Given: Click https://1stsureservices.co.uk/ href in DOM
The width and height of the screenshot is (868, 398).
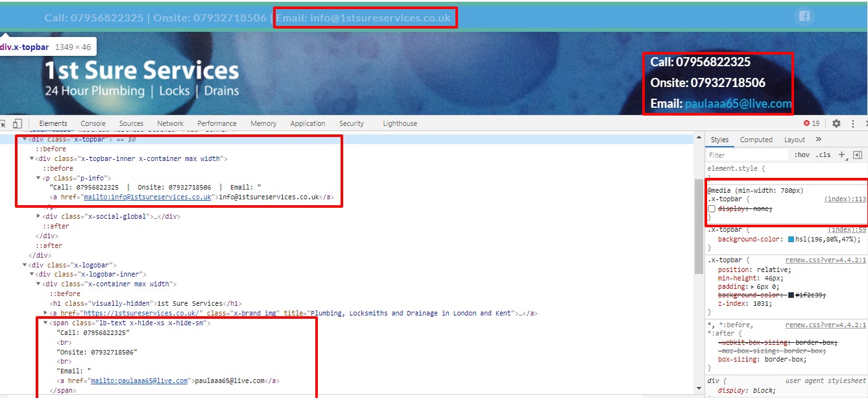Looking at the screenshot, I should (x=141, y=313).
